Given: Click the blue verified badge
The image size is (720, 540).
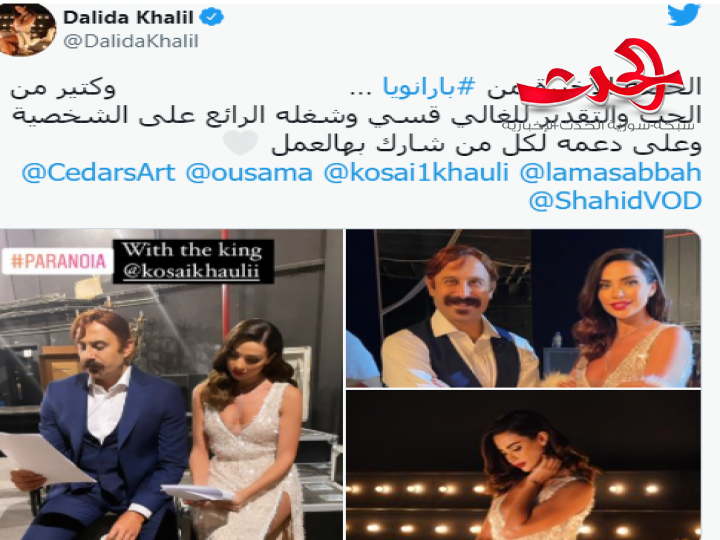Looking at the screenshot, I should coord(212,17).
